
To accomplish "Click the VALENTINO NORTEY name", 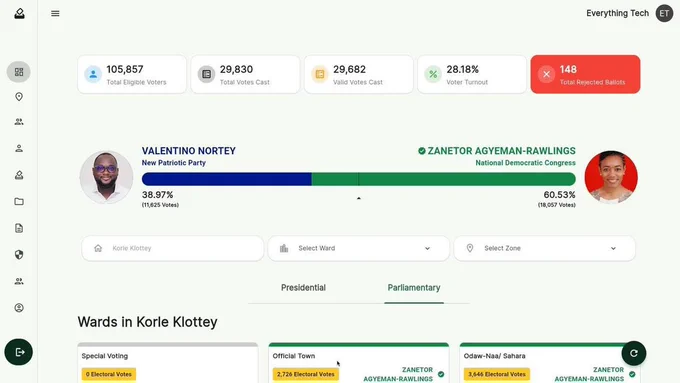I will pyautogui.click(x=189, y=151).
